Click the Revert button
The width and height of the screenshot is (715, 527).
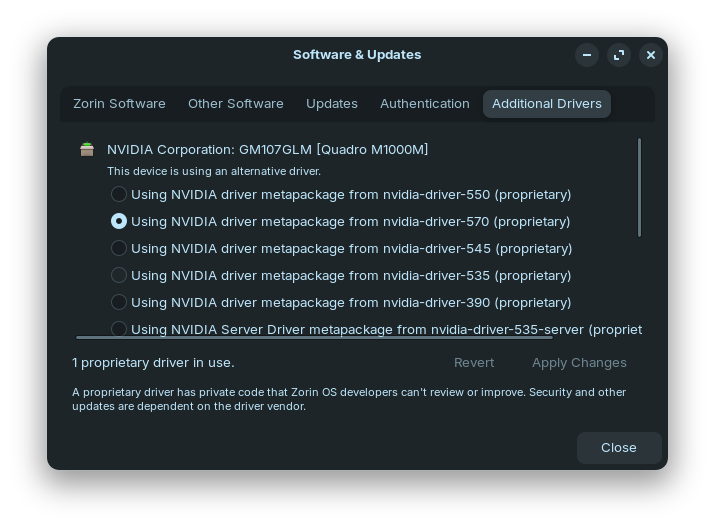click(x=474, y=363)
